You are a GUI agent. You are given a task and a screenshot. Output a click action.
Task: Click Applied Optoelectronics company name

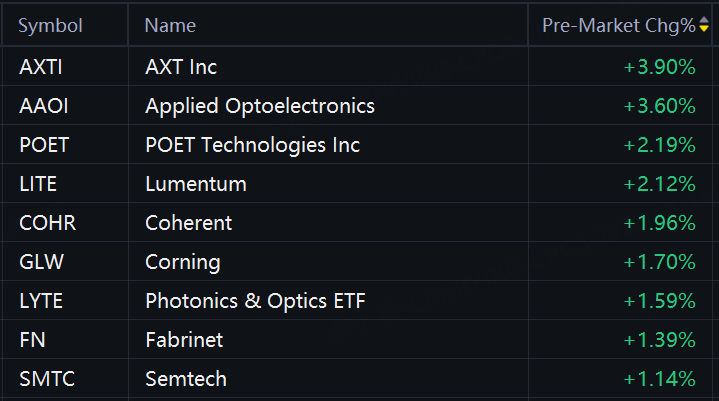[260, 106]
